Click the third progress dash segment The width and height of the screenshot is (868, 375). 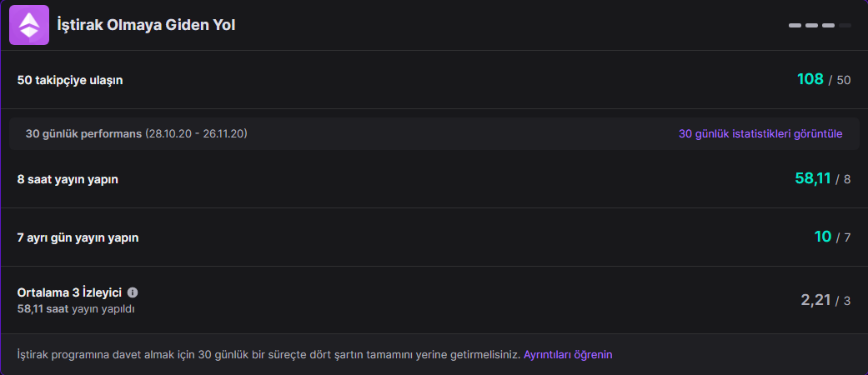828,26
